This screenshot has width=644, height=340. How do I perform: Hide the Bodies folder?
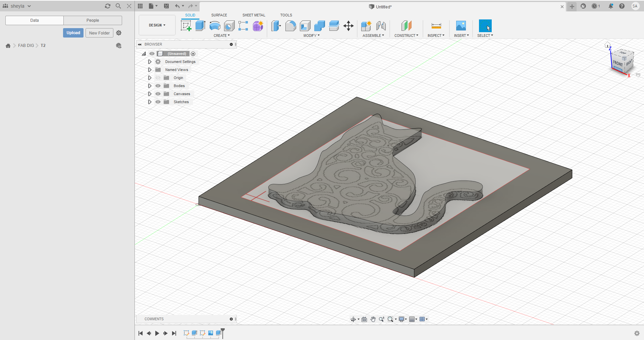click(x=158, y=86)
